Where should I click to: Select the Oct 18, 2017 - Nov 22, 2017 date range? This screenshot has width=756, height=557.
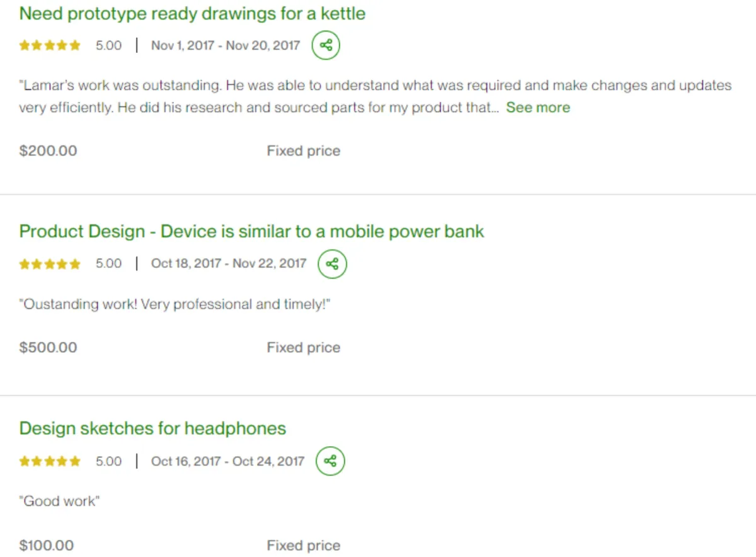(x=229, y=263)
